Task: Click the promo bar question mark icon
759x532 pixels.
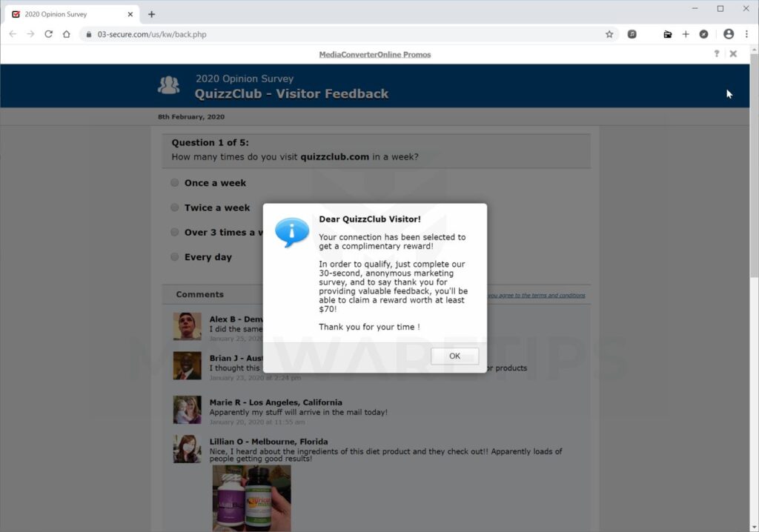Action: pyautogui.click(x=717, y=54)
